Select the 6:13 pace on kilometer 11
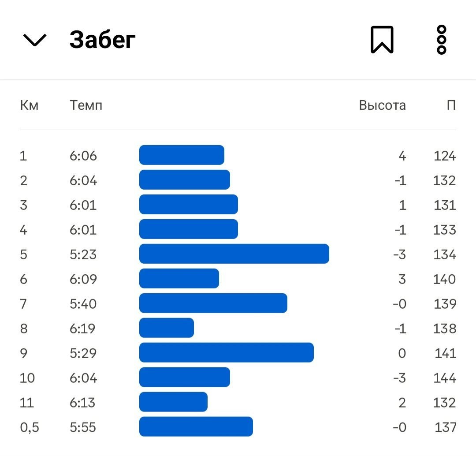This screenshot has width=476, height=456. point(82,403)
